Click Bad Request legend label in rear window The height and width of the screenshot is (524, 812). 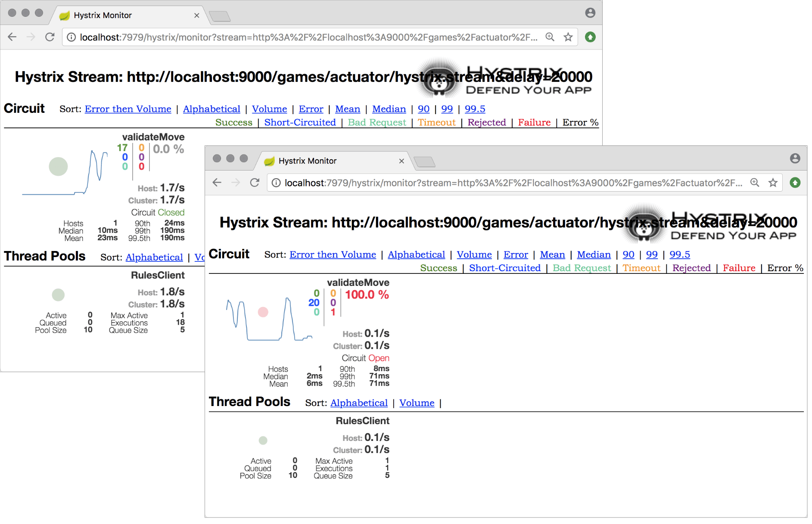[377, 122]
